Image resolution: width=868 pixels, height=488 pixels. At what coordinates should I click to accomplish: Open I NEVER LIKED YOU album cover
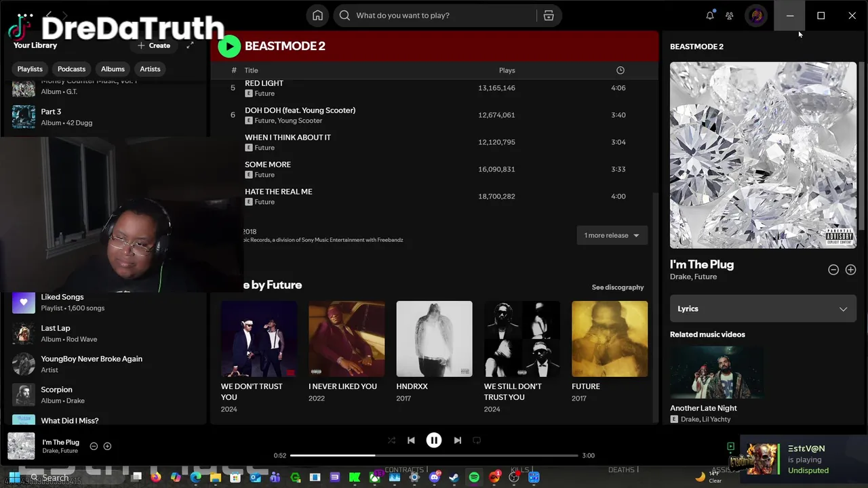click(x=347, y=339)
